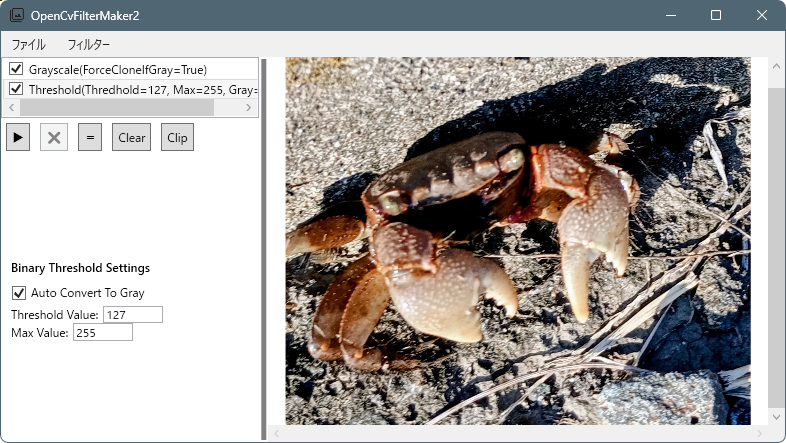The image size is (786, 443).
Task: Toggle the Threshold filter checkbox
Action: coord(16,89)
